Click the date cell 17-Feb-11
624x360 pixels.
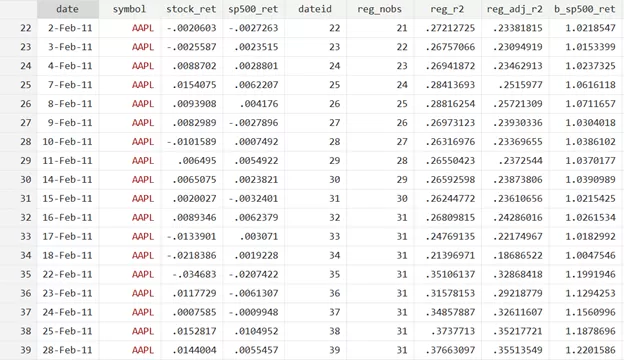[x=67, y=236]
